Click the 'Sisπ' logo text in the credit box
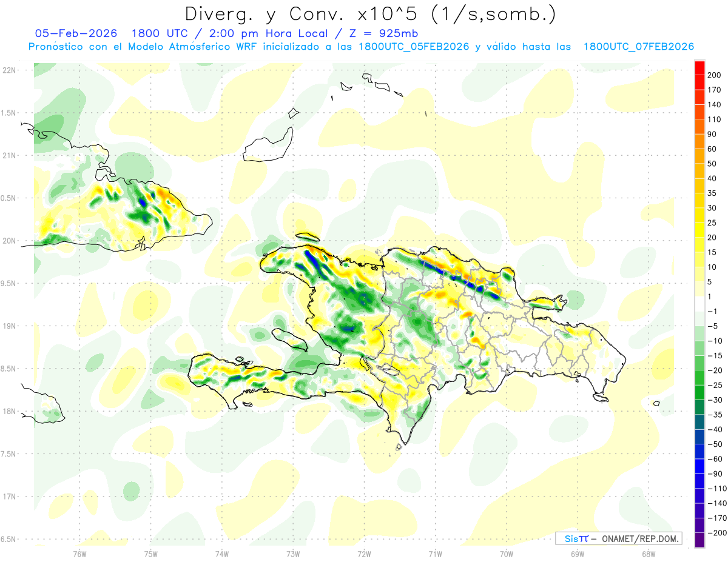This screenshot has width=728, height=562. [576, 538]
